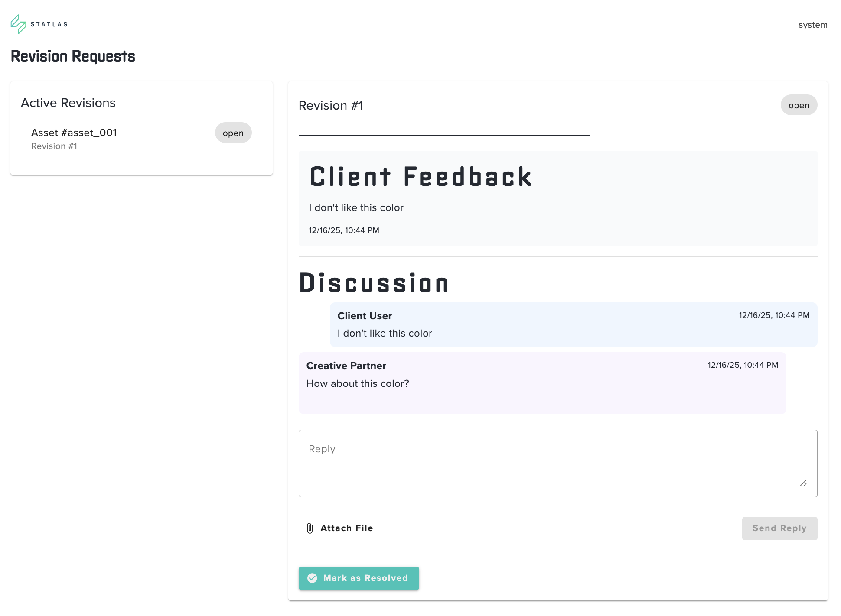Viewport: 841px width, 616px height.
Task: Click the Revision Requests page heading
Action: tap(73, 56)
